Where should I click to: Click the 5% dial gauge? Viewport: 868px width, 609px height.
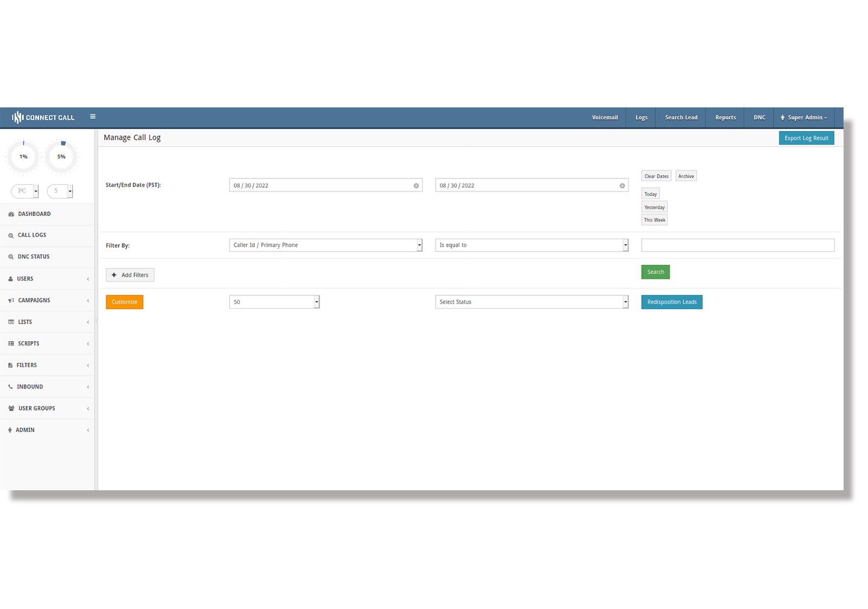tap(61, 156)
